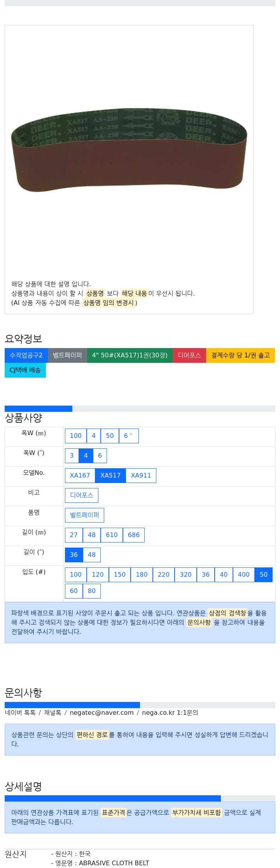This screenshot has height=868, width=280.
Task: Select the 4" 50#(XA517)1권(30장) tag
Action: point(130,355)
